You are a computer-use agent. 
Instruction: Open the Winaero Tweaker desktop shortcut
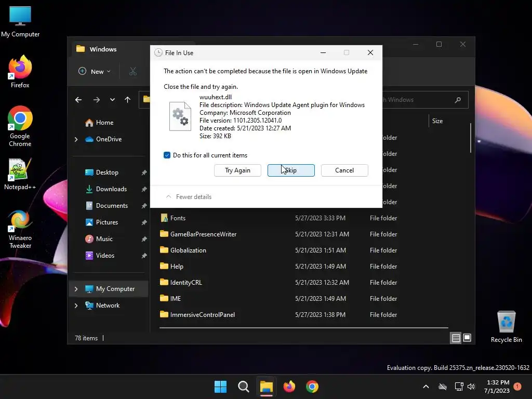(x=20, y=230)
